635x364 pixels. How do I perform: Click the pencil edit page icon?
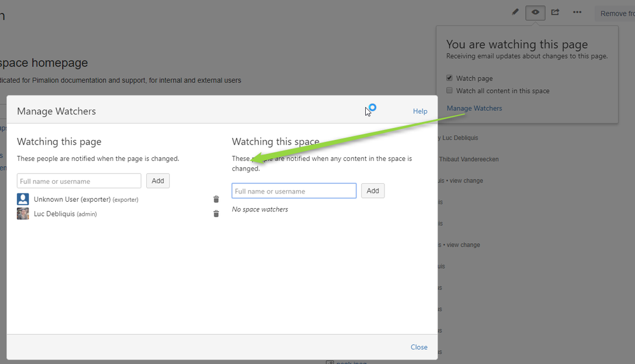pyautogui.click(x=515, y=12)
